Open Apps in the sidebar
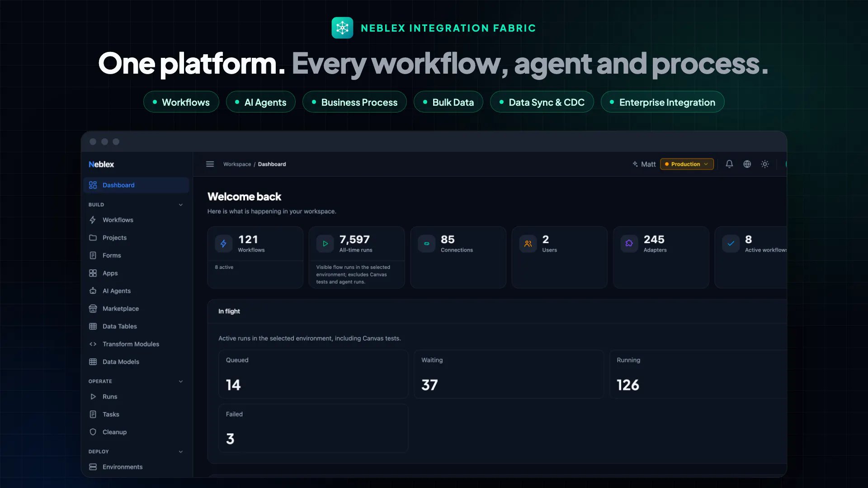This screenshot has width=868, height=488. 136,273
